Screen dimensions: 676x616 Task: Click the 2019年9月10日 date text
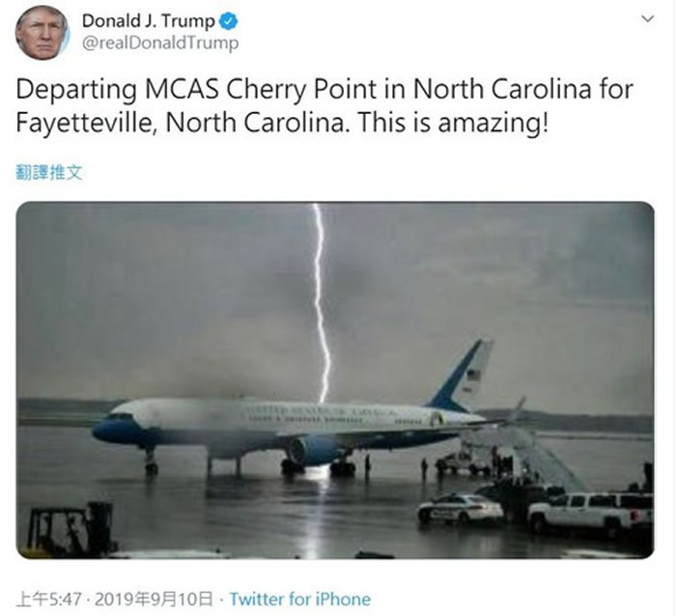(x=154, y=600)
